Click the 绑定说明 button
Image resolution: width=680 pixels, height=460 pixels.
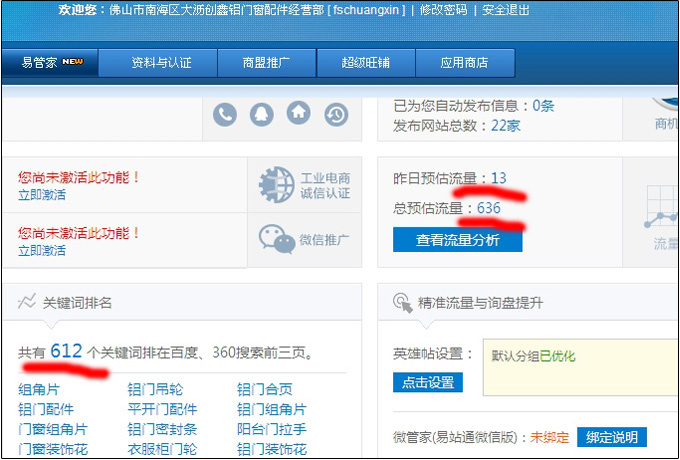[x=612, y=437]
